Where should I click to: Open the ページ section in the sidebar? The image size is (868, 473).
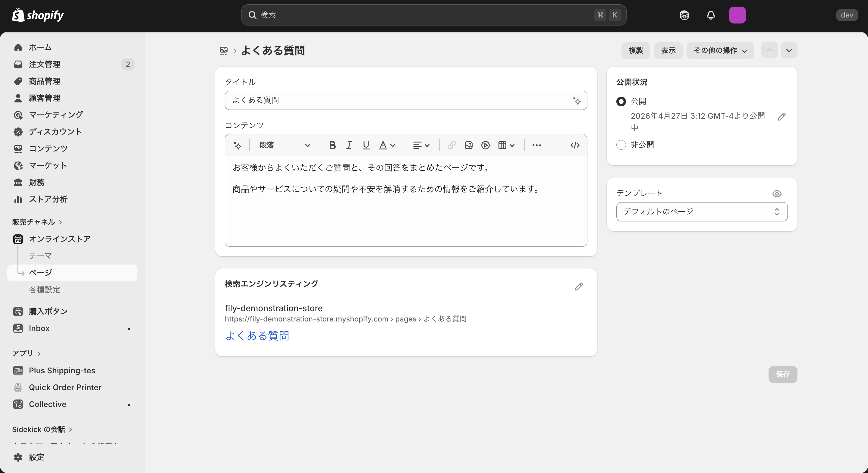click(x=40, y=273)
